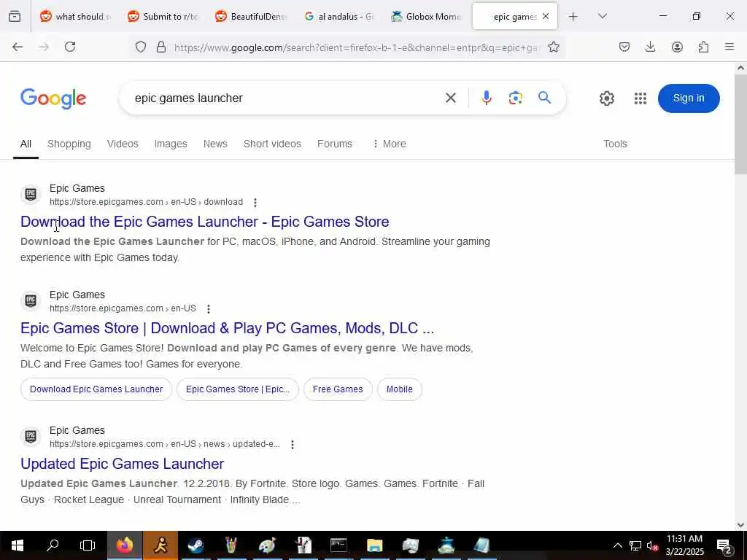Switch to the "what should" Reddit tab

74,17
